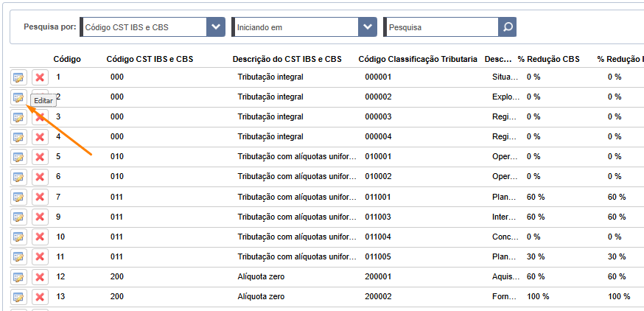Edit the row with código 12
Image resolution: width=644 pixels, height=311 pixels.
[x=18, y=276]
